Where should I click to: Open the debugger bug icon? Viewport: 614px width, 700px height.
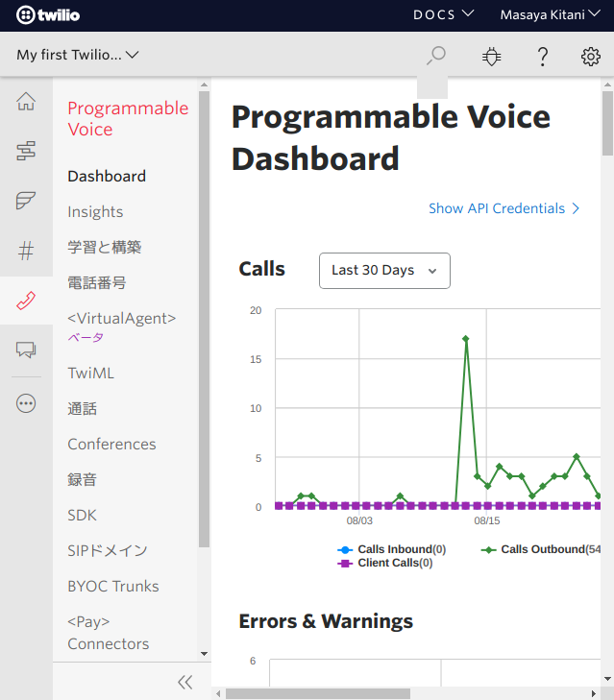[491, 57]
